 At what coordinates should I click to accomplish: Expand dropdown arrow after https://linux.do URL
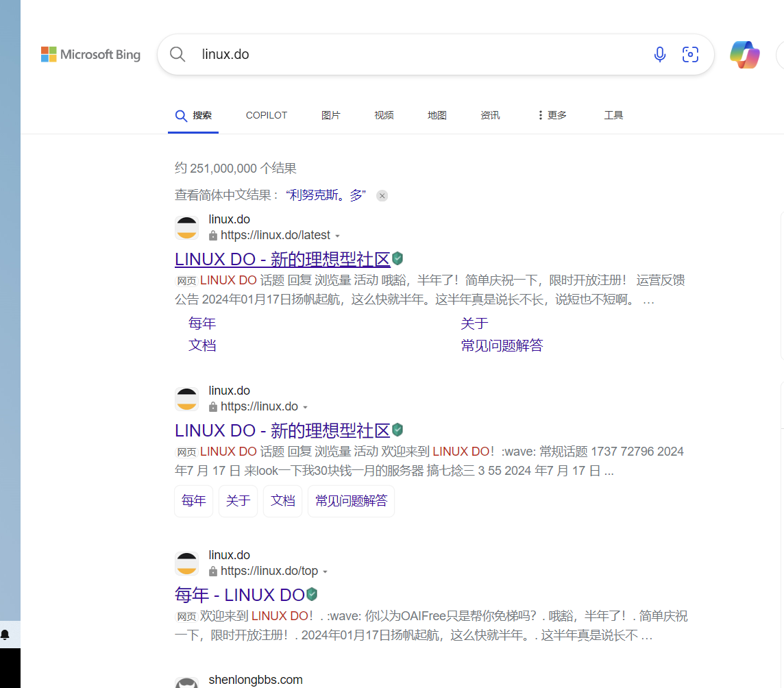click(x=305, y=408)
